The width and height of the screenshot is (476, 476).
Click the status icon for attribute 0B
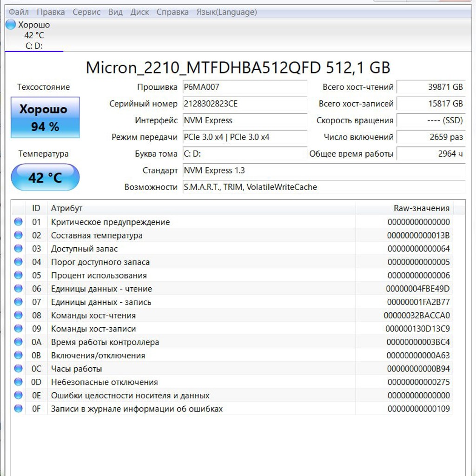pos(19,355)
